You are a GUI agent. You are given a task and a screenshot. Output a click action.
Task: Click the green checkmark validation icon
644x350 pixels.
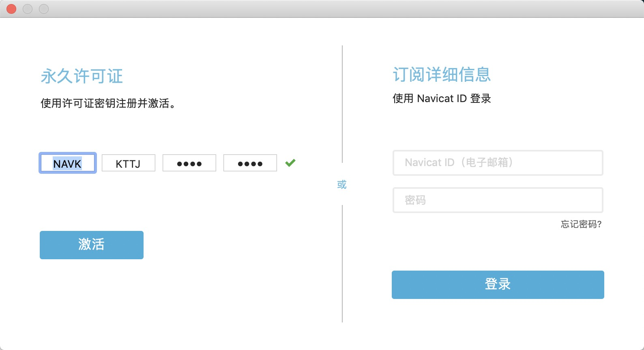[290, 163]
